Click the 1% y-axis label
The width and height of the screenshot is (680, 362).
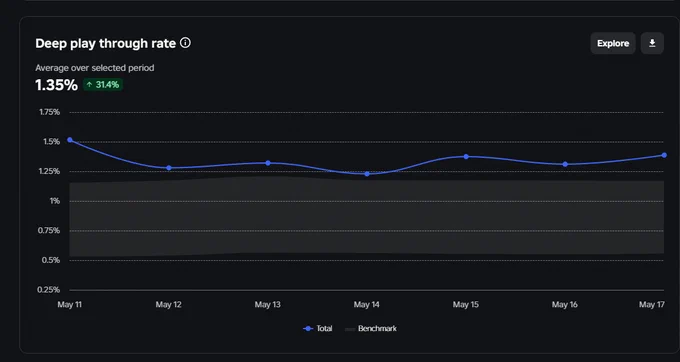click(x=55, y=201)
